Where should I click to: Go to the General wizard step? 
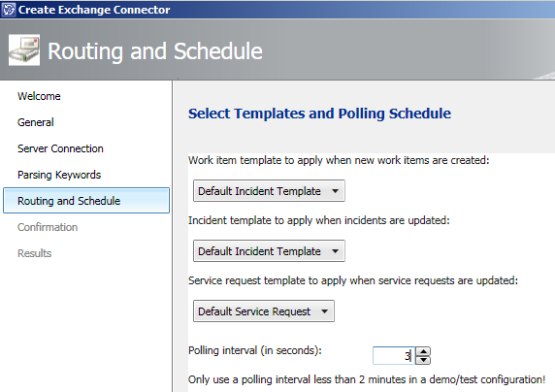(x=36, y=122)
